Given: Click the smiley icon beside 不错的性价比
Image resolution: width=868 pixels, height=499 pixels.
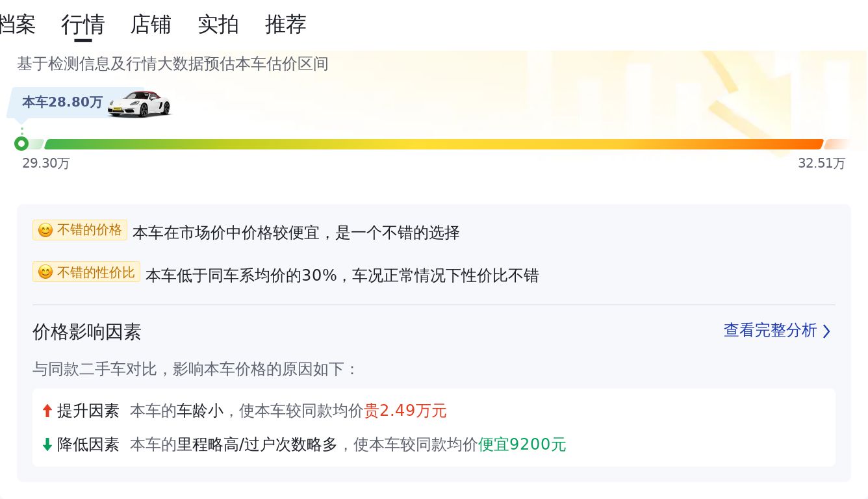Looking at the screenshot, I should (x=45, y=272).
